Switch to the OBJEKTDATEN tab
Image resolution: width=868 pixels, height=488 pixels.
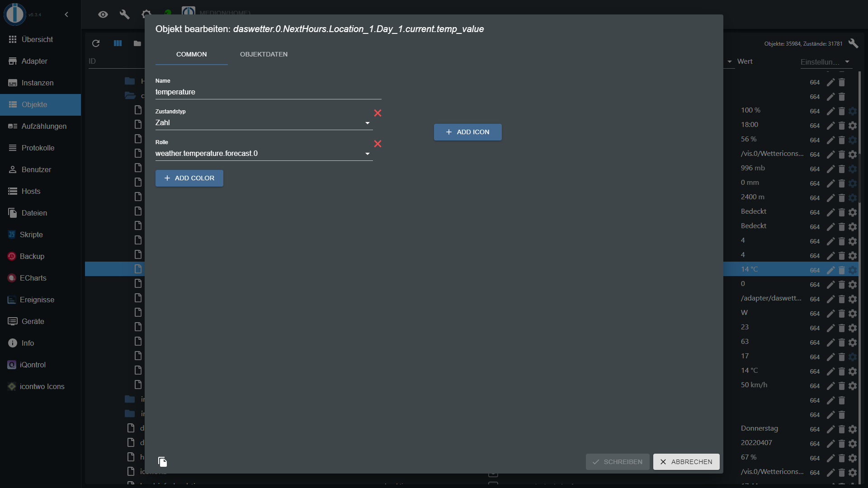click(x=264, y=54)
